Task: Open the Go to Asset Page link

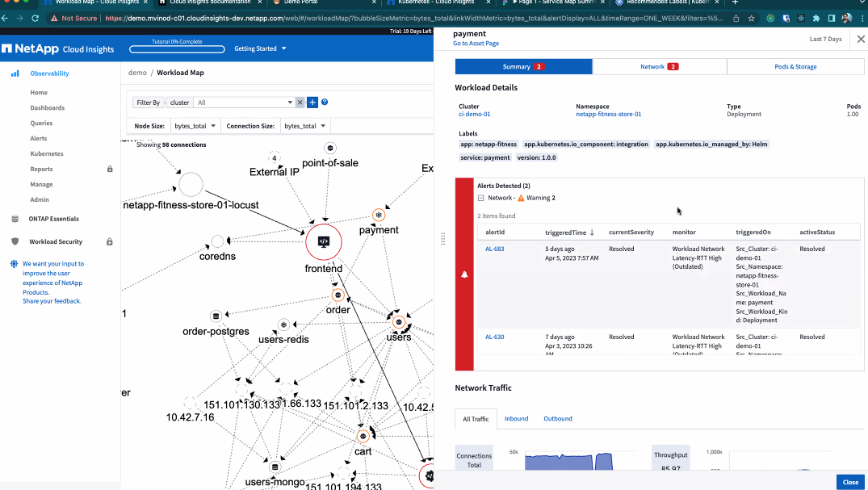Action: tap(476, 44)
